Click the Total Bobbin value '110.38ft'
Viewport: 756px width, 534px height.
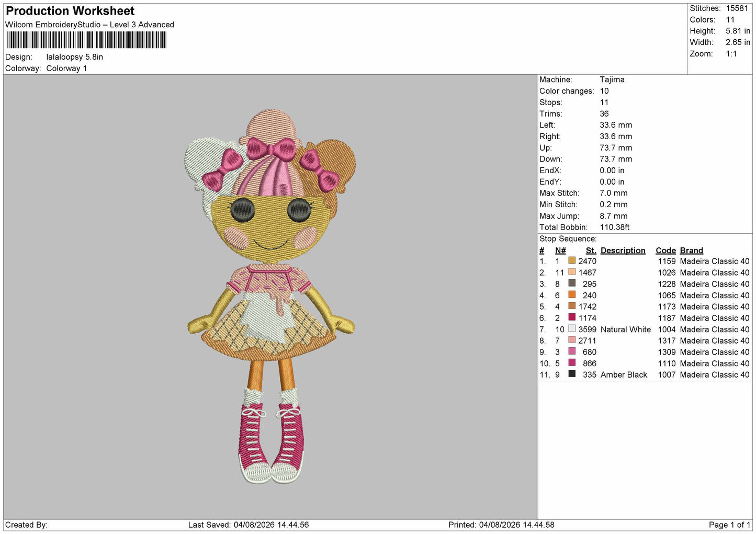pyautogui.click(x=615, y=228)
